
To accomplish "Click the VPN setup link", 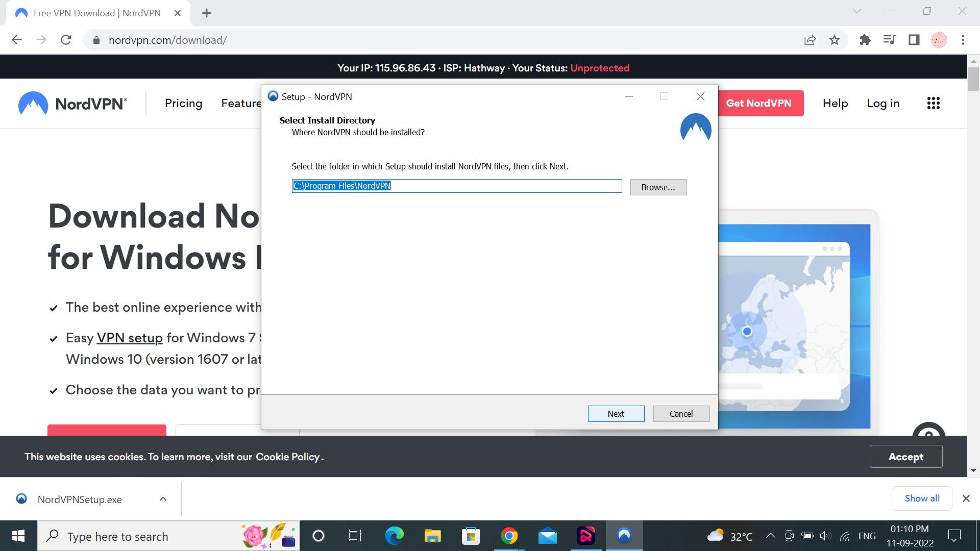I will pyautogui.click(x=130, y=338).
